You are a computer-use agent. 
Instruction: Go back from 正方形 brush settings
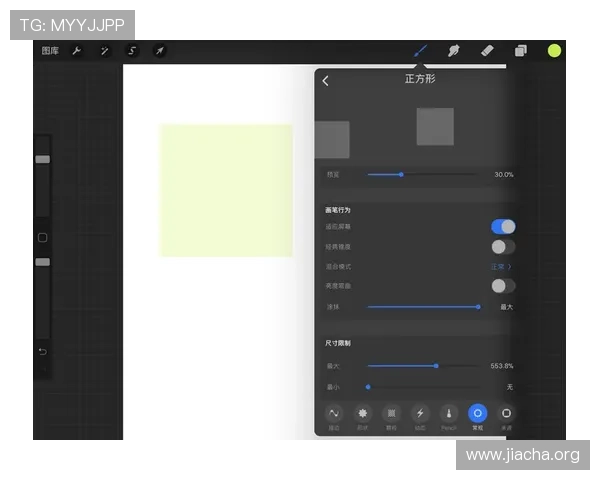click(x=326, y=81)
